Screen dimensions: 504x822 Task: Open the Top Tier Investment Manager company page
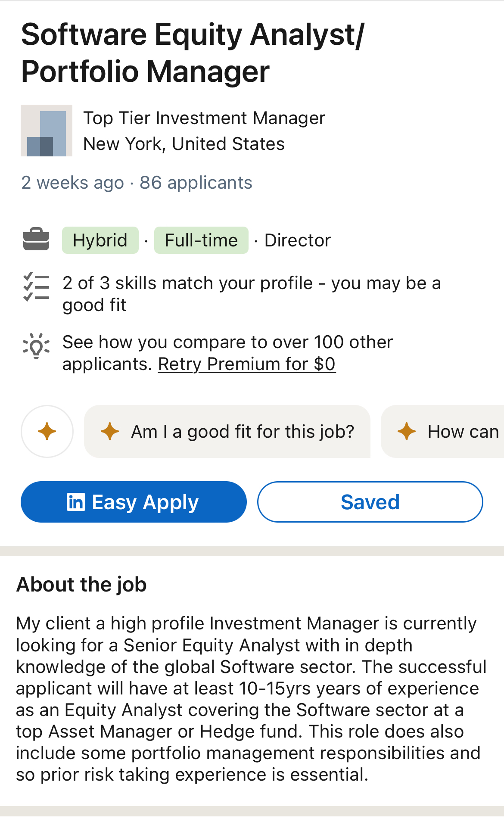click(x=204, y=118)
